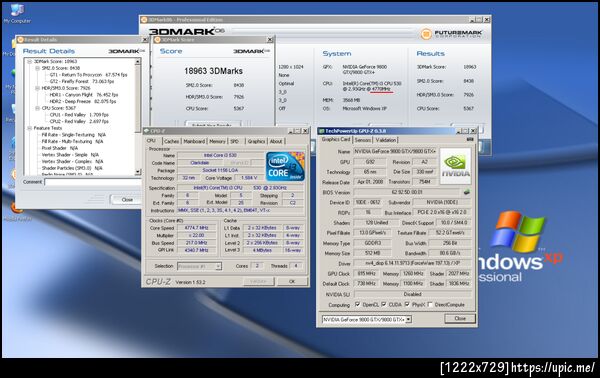Click the BIOS save chip icon in GPU-Z

[x=466, y=192]
